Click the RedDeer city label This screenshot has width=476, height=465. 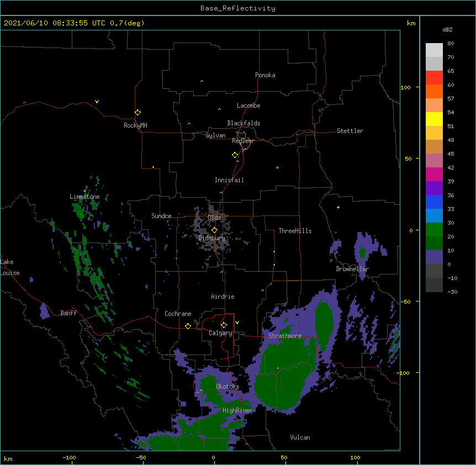pyautogui.click(x=243, y=141)
